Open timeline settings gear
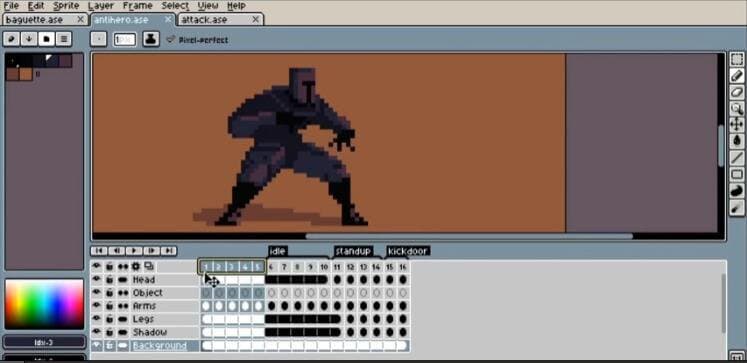This screenshot has height=363, width=747. [x=136, y=266]
